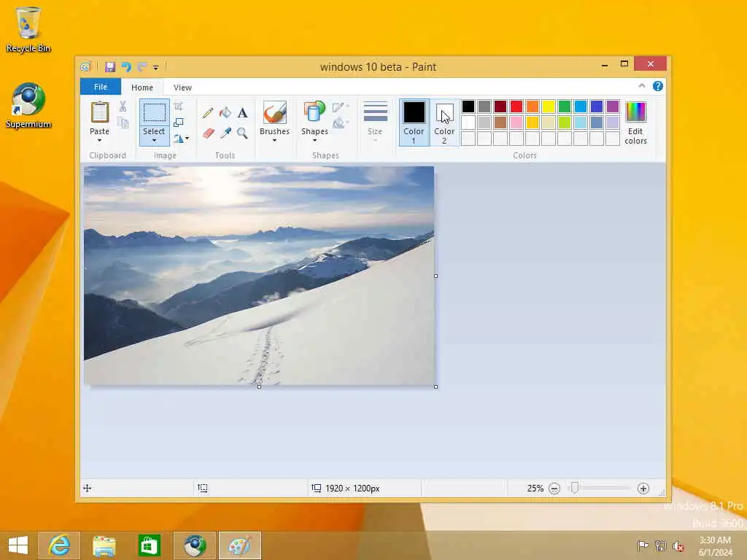The width and height of the screenshot is (747, 560).
Task: Pick the dark red color swatch
Action: 500,106
